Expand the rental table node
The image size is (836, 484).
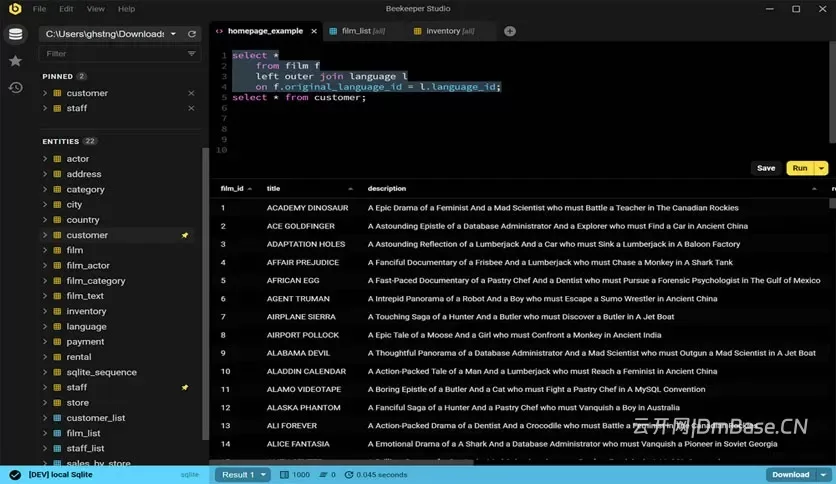pyautogui.click(x=45, y=357)
